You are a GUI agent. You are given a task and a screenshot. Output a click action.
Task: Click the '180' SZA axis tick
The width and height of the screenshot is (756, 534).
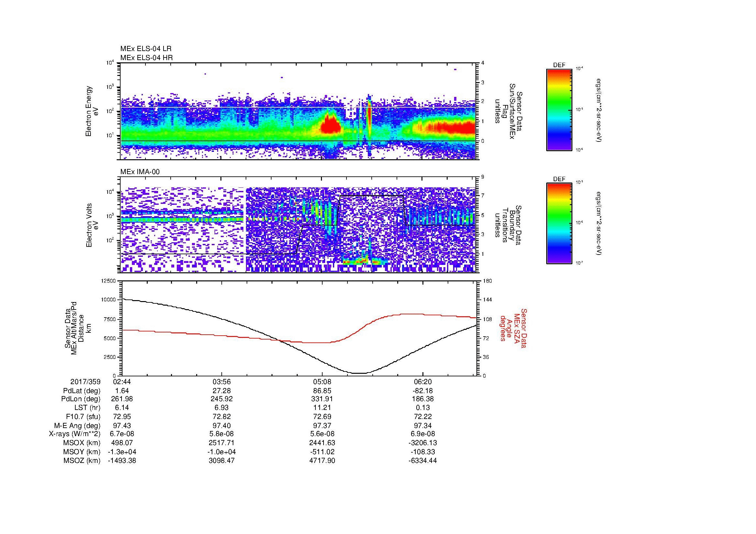pos(487,281)
